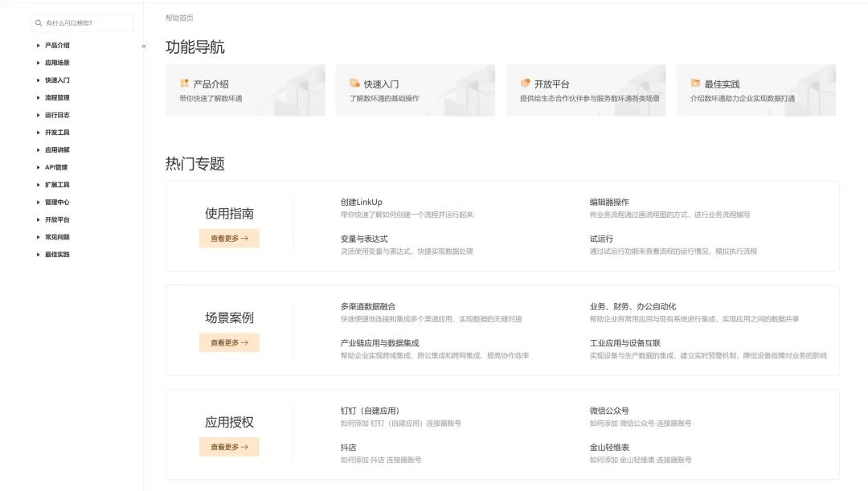Open 开发工具 in the sidebar
This screenshot has height=491, width=868.
[x=57, y=133]
